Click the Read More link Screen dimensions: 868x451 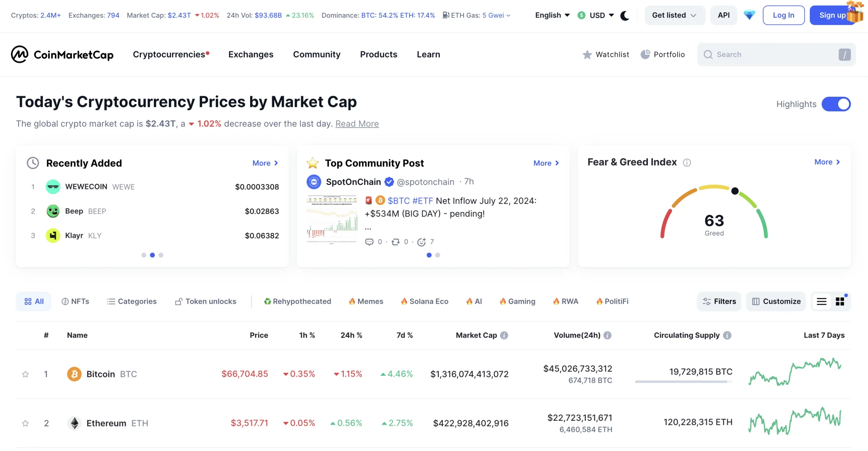[x=357, y=124]
